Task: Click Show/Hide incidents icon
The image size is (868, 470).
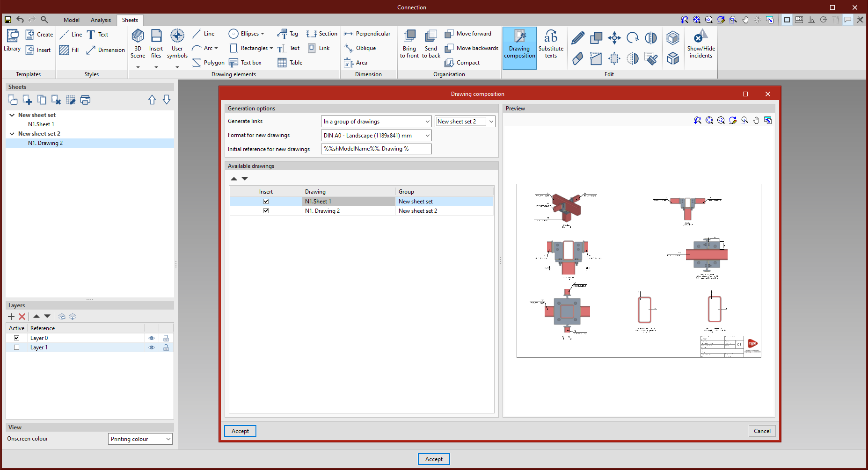Action: click(700, 37)
